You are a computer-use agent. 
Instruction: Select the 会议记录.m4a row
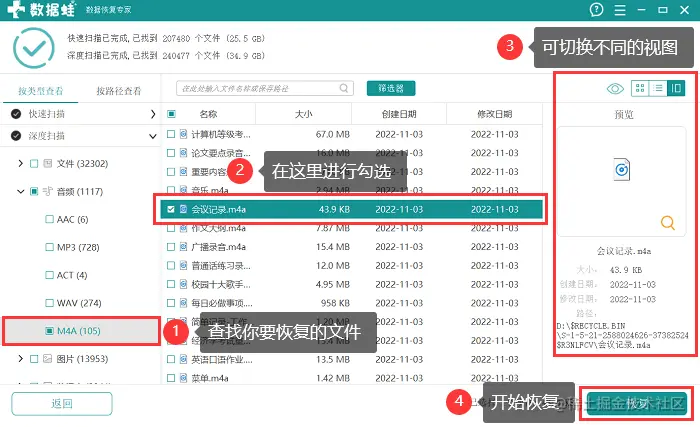point(351,209)
